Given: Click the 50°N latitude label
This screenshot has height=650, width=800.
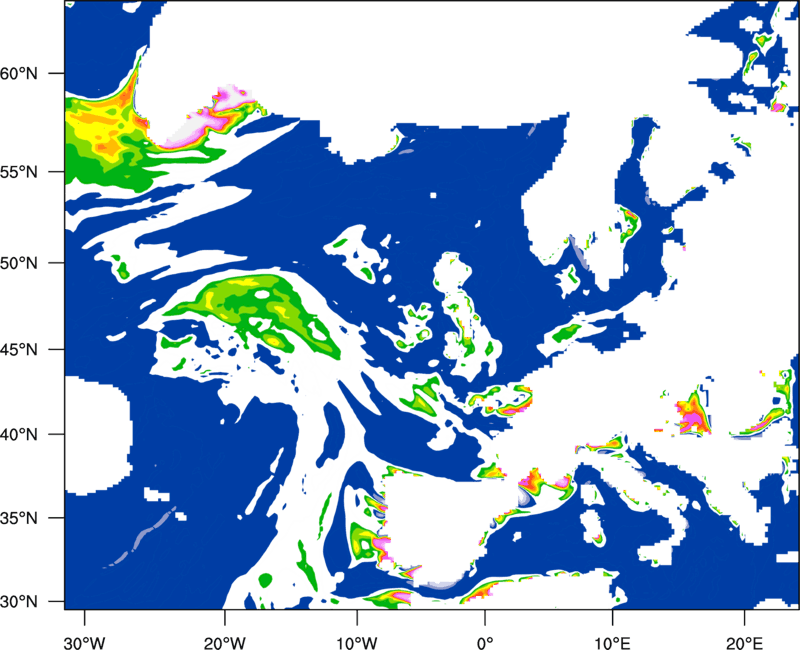Looking at the screenshot, I should coord(19,263).
